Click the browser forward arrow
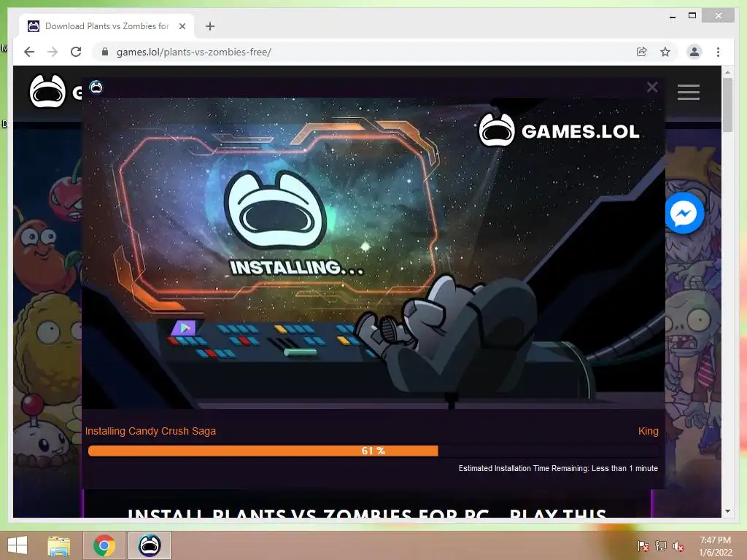Screen dimensions: 747x560 [x=53, y=52]
